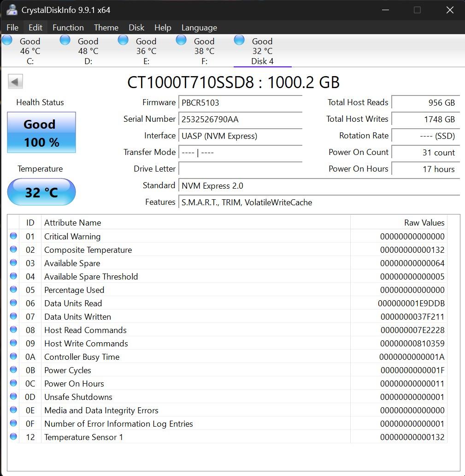
Task: Click the Interface field UASP (NVM Express)
Action: point(241,136)
